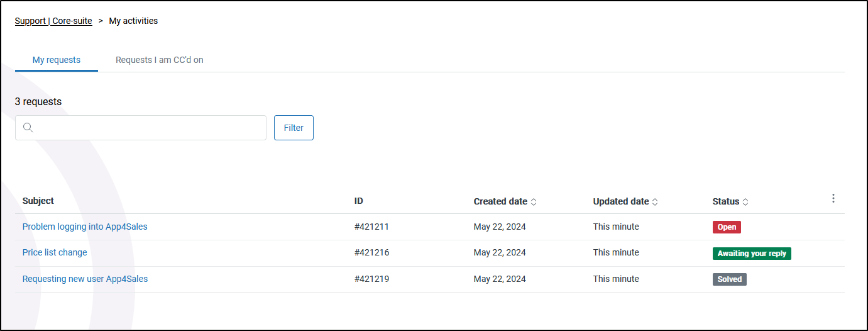Viewport: 868px width, 331px height.
Task: Click request ID #421216
Action: pos(372,252)
